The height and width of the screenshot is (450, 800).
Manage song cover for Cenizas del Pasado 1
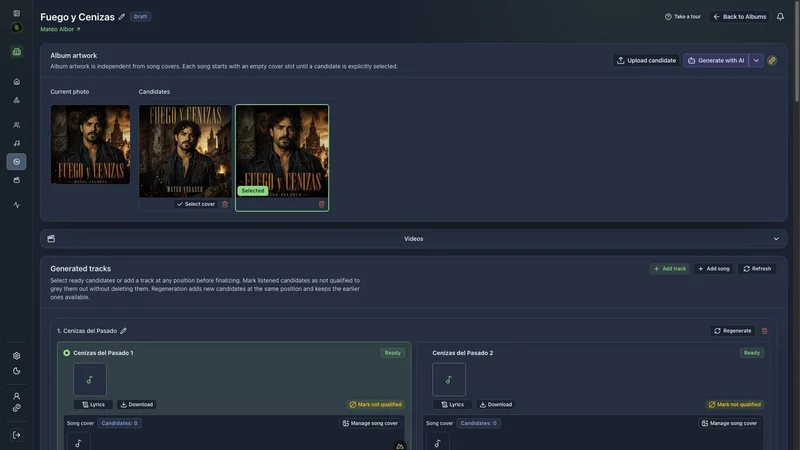[370, 423]
